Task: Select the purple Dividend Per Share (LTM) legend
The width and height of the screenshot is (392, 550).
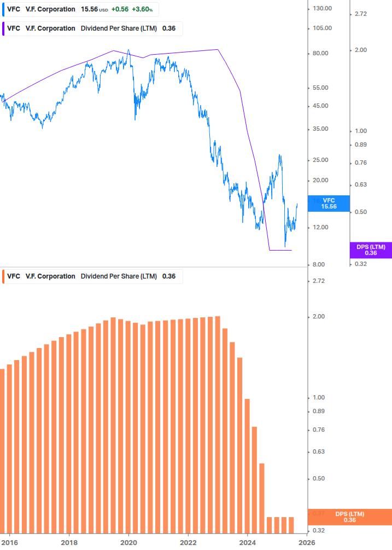Action: 92,29
